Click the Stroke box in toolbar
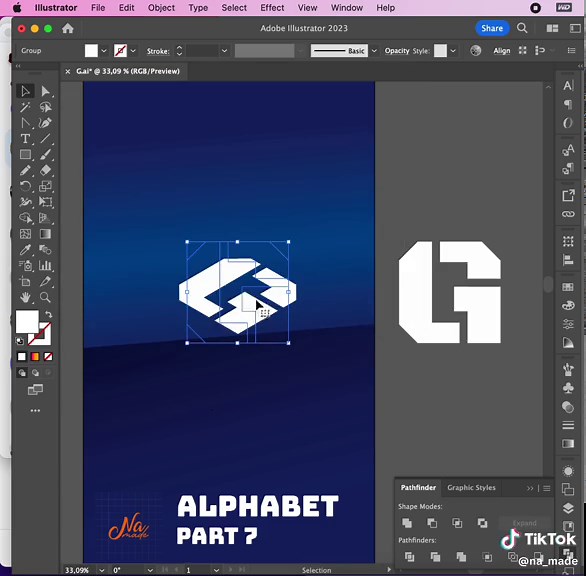Screen dimensions: 586x576 tap(44, 338)
